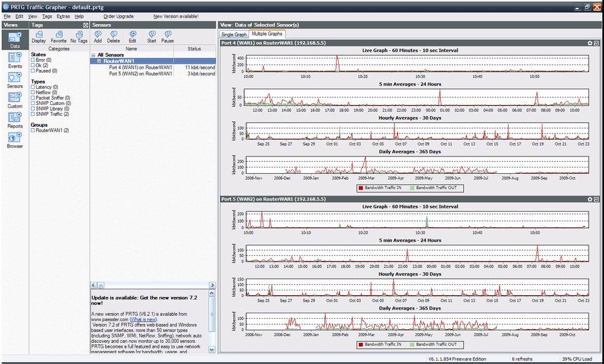Image resolution: width=604 pixels, height=364 pixels.
Task: Open the File menu
Action: (7, 16)
